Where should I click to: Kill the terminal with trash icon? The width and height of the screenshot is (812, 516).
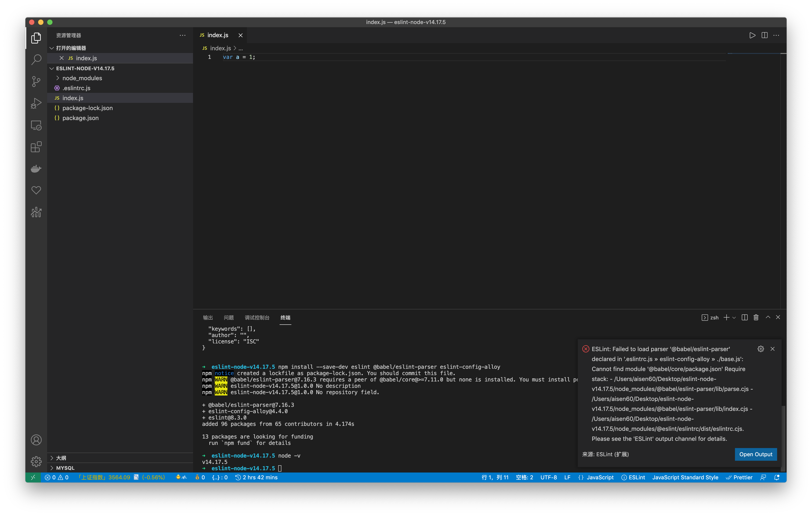coord(756,317)
